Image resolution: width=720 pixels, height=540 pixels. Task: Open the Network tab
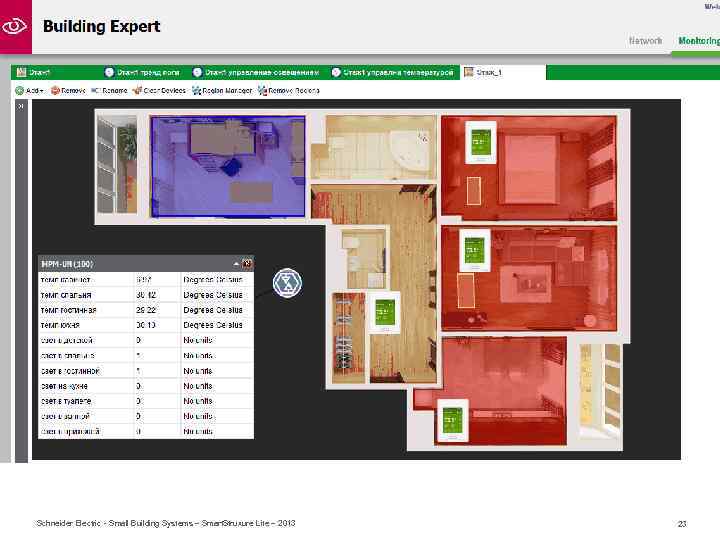(x=646, y=41)
